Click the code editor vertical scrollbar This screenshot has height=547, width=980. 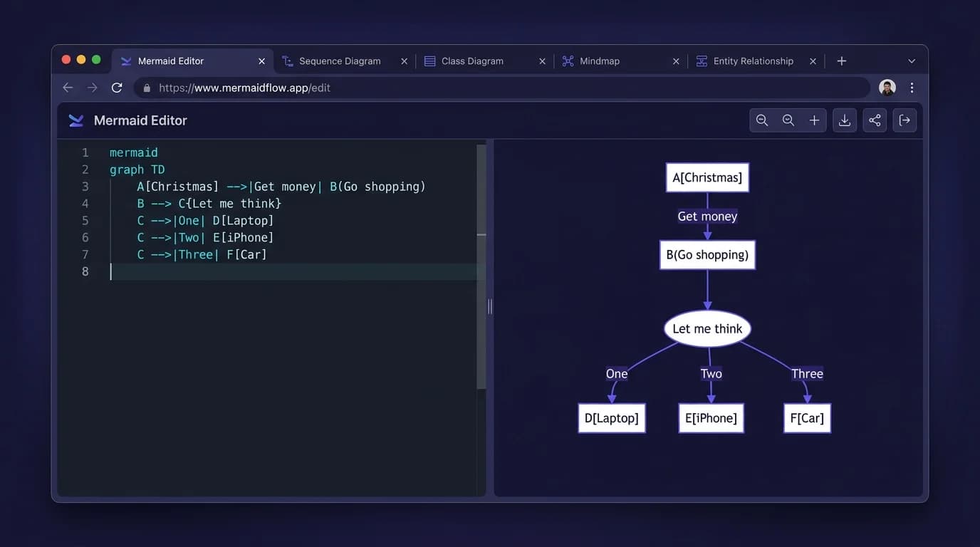pyautogui.click(x=481, y=267)
